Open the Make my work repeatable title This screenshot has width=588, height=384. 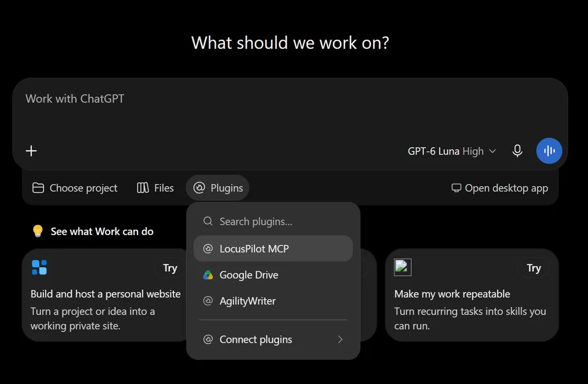452,294
